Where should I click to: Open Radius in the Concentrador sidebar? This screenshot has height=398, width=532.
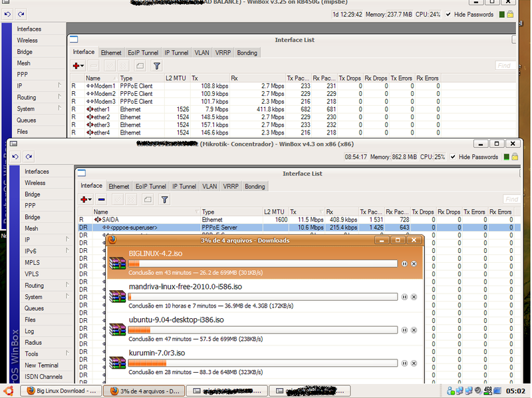pyautogui.click(x=33, y=343)
